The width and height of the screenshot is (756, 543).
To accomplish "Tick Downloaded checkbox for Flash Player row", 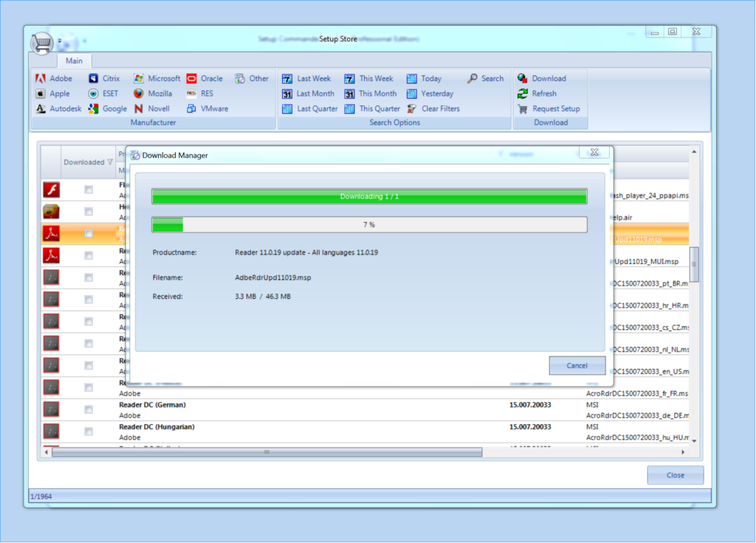I will pyautogui.click(x=89, y=190).
